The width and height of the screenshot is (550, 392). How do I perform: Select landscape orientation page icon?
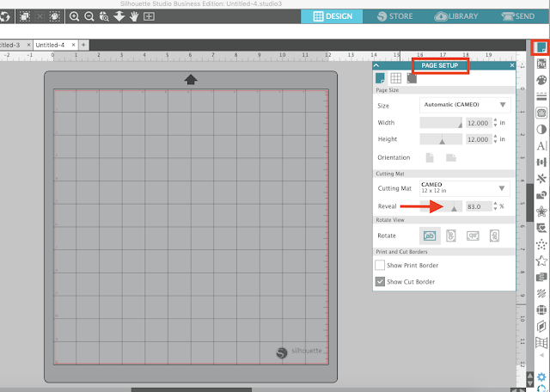450,157
